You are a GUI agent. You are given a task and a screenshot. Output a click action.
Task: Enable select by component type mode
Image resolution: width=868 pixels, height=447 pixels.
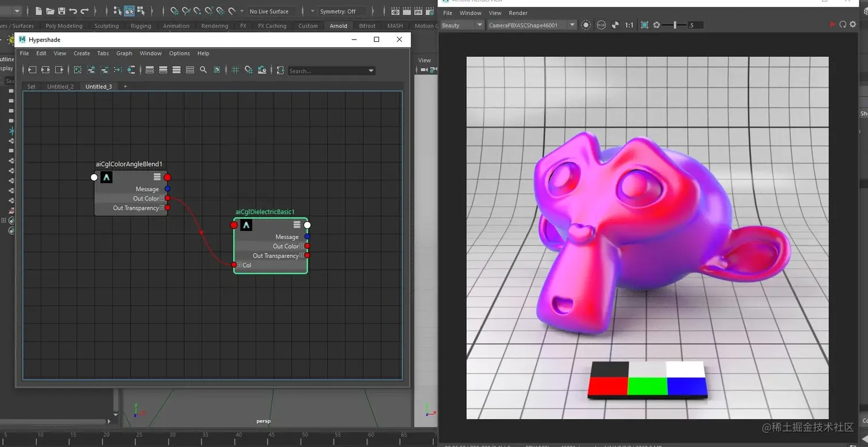pyautogui.click(x=141, y=11)
